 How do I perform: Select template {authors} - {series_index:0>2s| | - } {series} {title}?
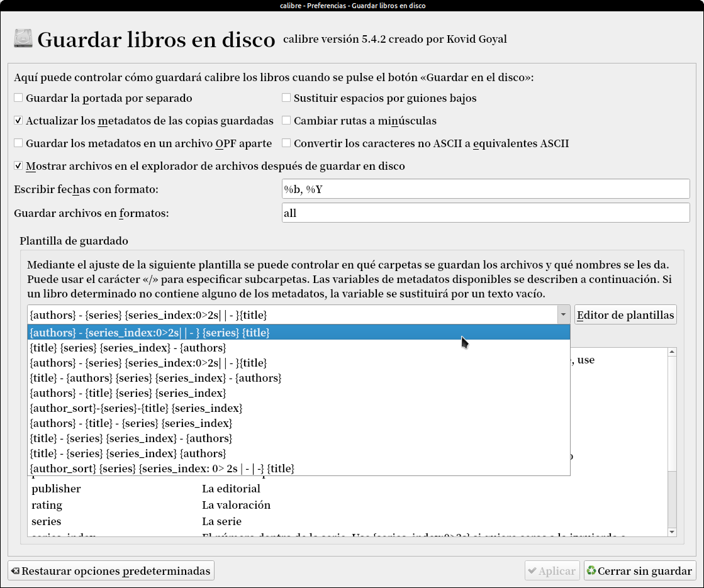click(x=299, y=333)
